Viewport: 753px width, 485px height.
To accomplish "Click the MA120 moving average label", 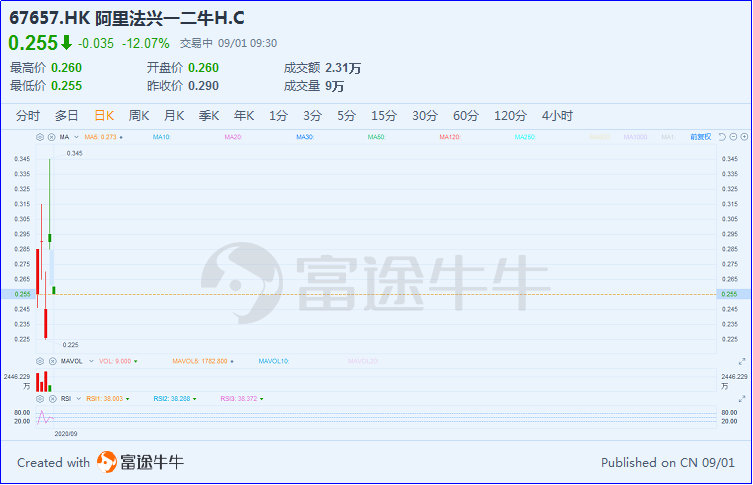I will click(x=450, y=137).
